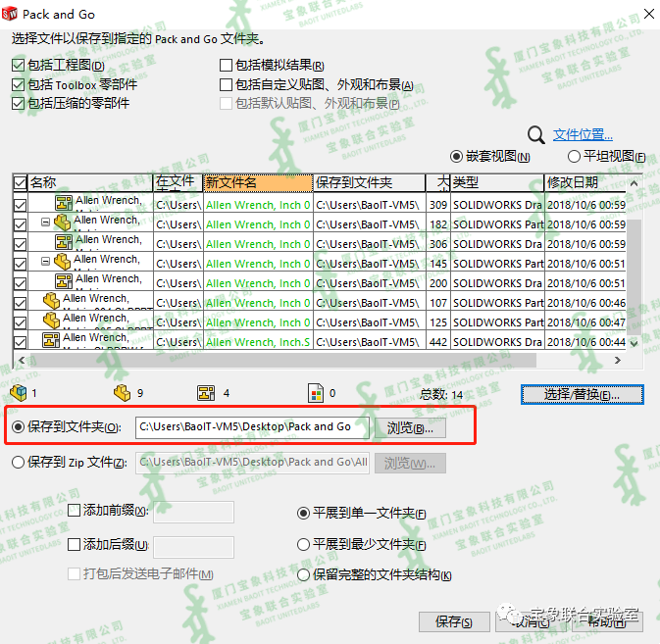Click the 选择/替换 button
The height and width of the screenshot is (644, 660).
(583, 395)
